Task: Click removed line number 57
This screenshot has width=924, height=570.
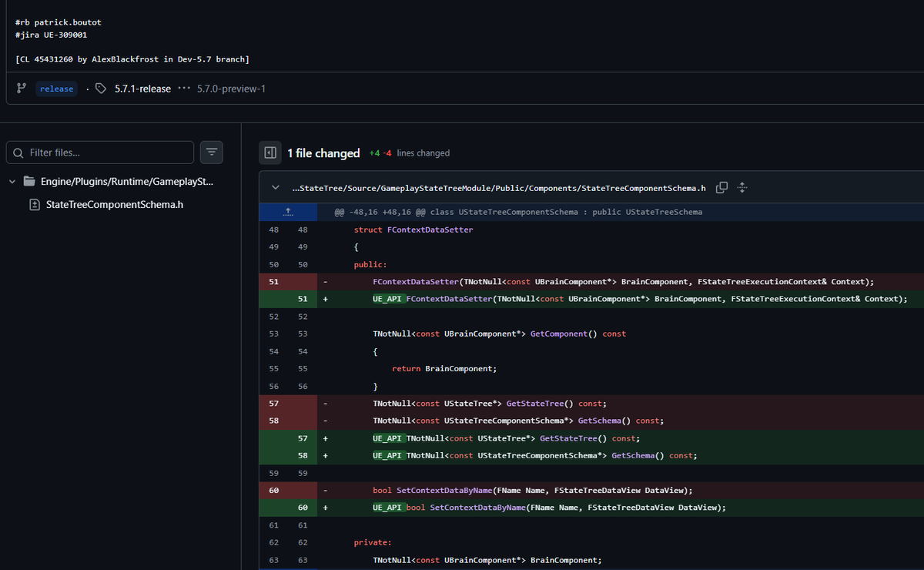Action: tap(274, 404)
